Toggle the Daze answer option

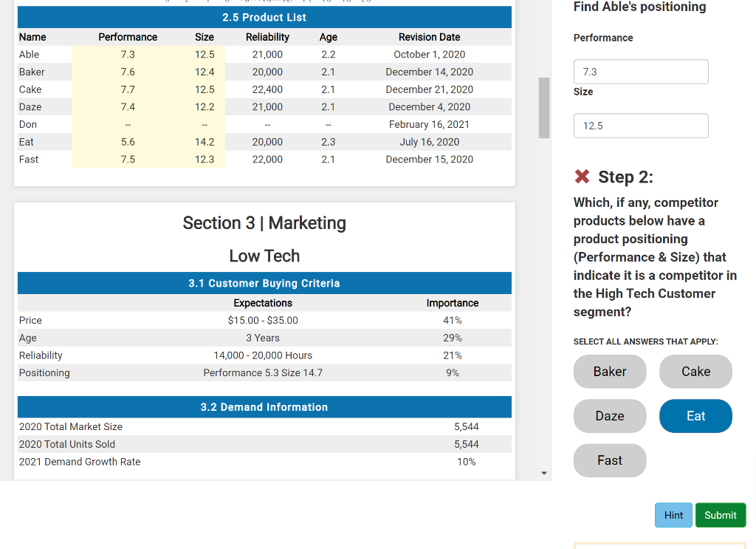tap(610, 415)
